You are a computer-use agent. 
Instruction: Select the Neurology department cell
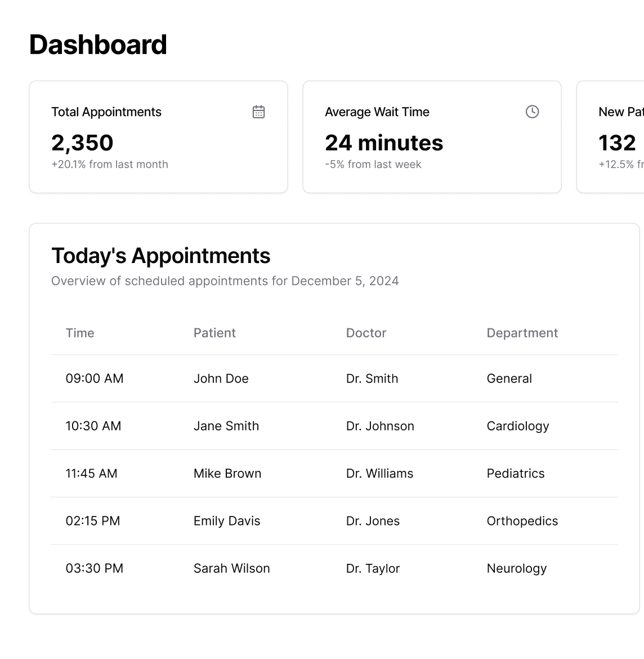pos(516,568)
